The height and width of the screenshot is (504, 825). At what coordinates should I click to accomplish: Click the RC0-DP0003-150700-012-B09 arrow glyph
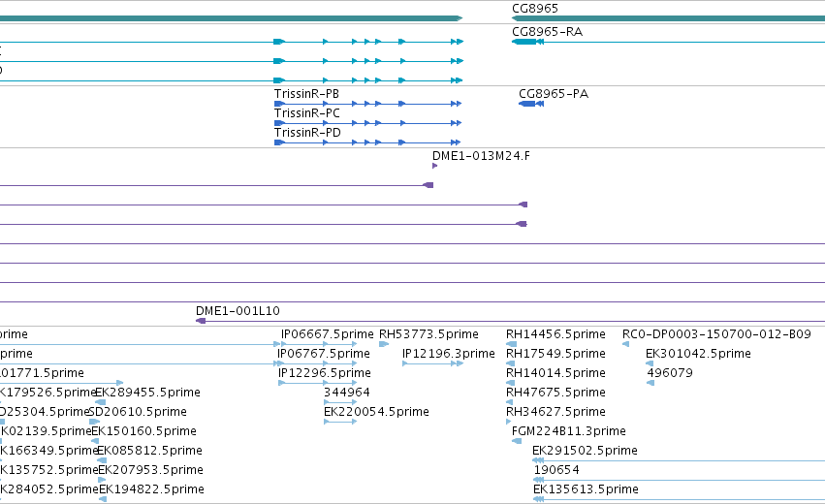pos(625,344)
